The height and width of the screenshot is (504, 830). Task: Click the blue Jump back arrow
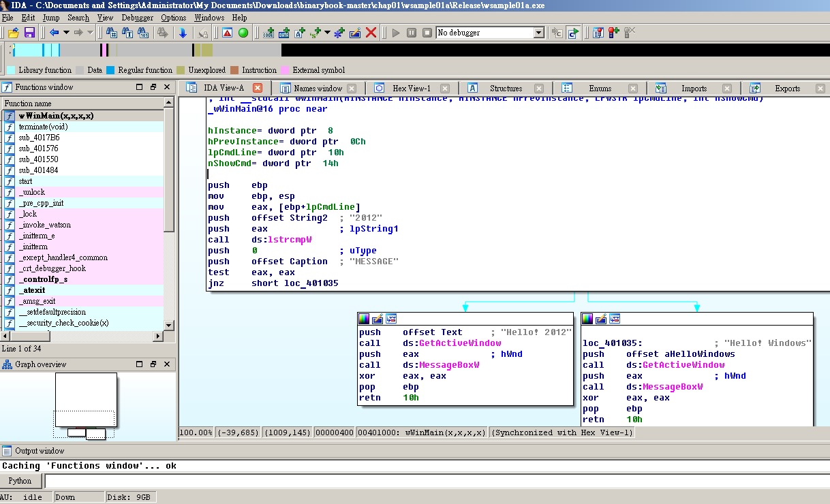tap(54, 33)
